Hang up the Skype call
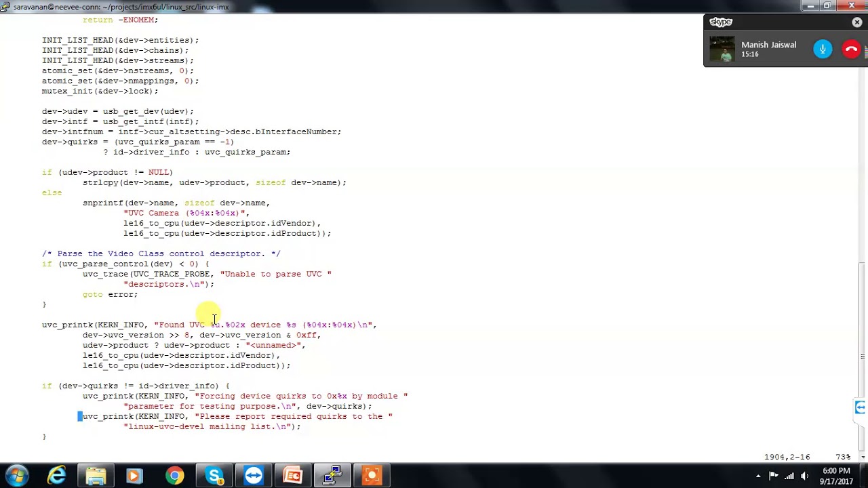The image size is (868, 488). [x=851, y=49]
